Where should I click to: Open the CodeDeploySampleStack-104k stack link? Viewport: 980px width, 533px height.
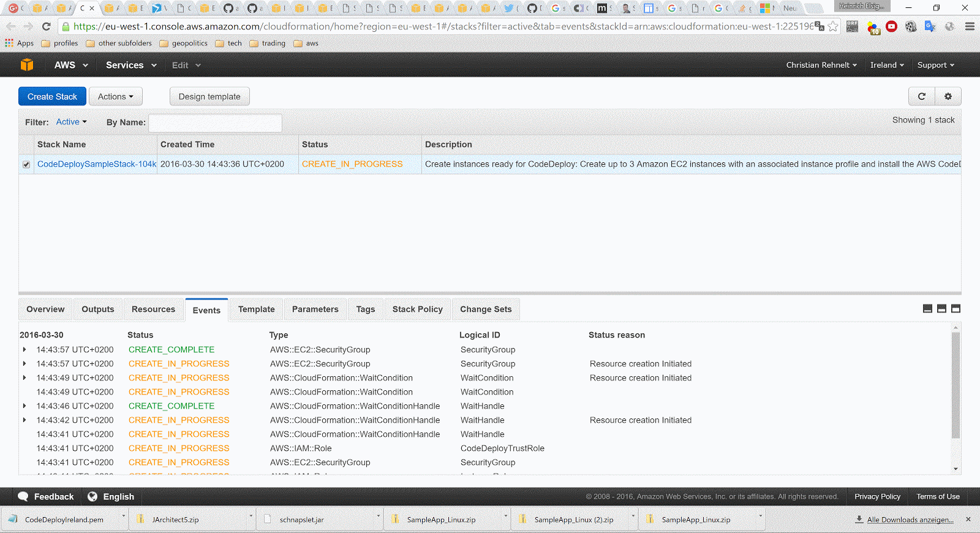pos(97,164)
